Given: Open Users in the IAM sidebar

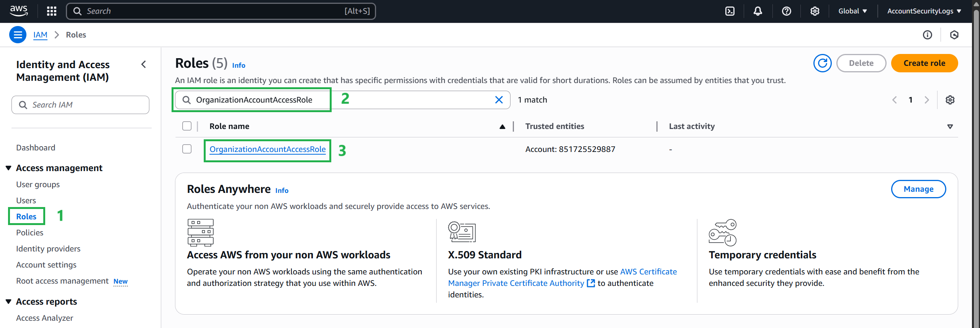Looking at the screenshot, I should (x=26, y=201).
